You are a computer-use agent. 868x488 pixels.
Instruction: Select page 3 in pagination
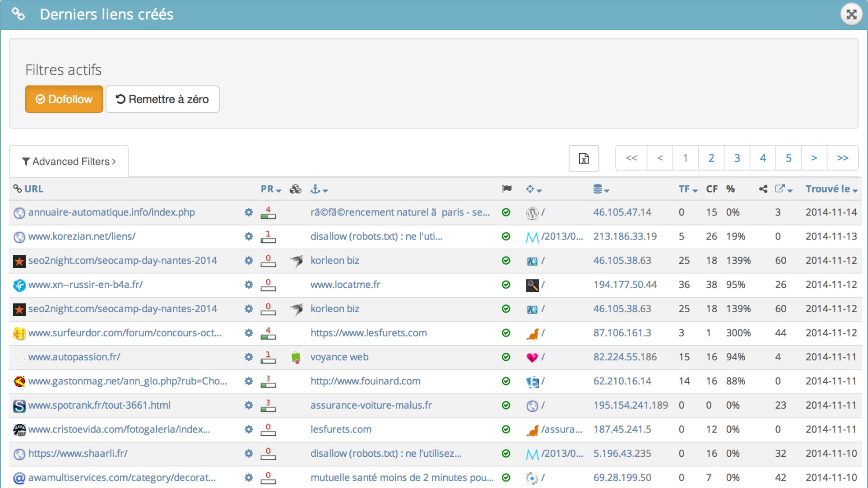point(737,159)
